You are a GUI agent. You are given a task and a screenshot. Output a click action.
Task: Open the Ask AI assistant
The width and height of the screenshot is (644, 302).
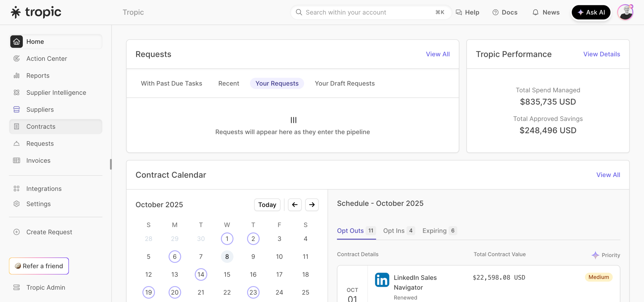591,12
